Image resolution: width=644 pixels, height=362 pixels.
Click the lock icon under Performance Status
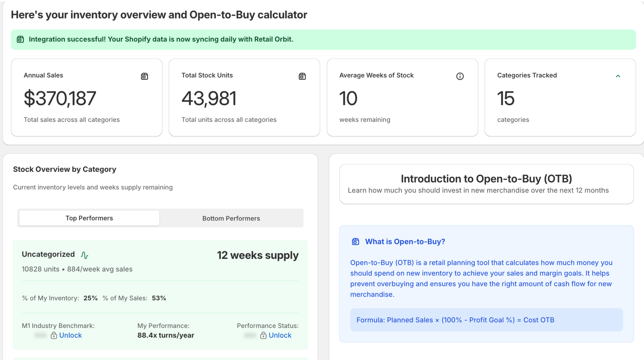263,335
